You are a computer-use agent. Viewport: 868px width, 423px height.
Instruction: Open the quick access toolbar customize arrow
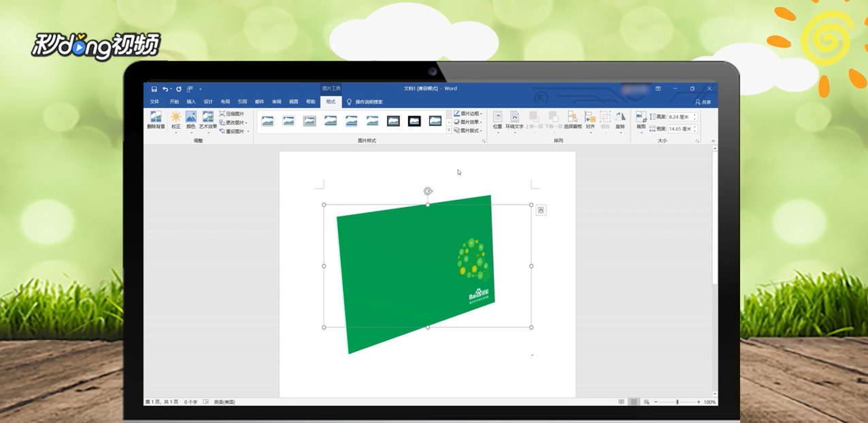click(x=200, y=89)
